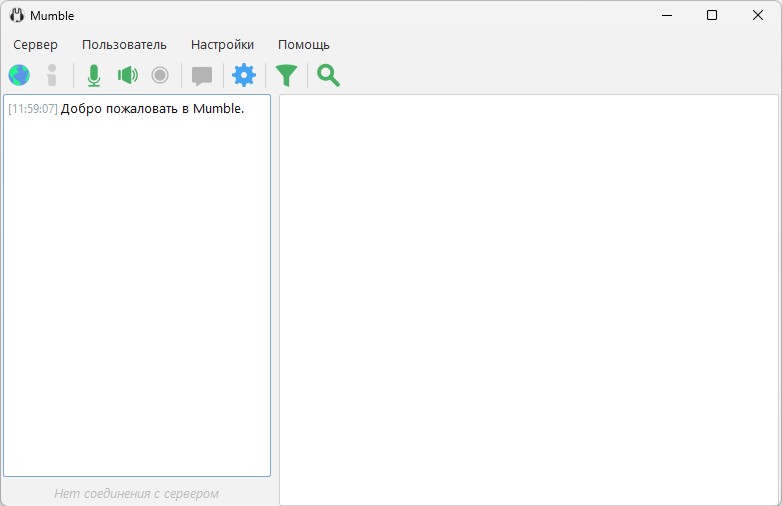Open the Сервер menu
The image size is (782, 506).
35,44
